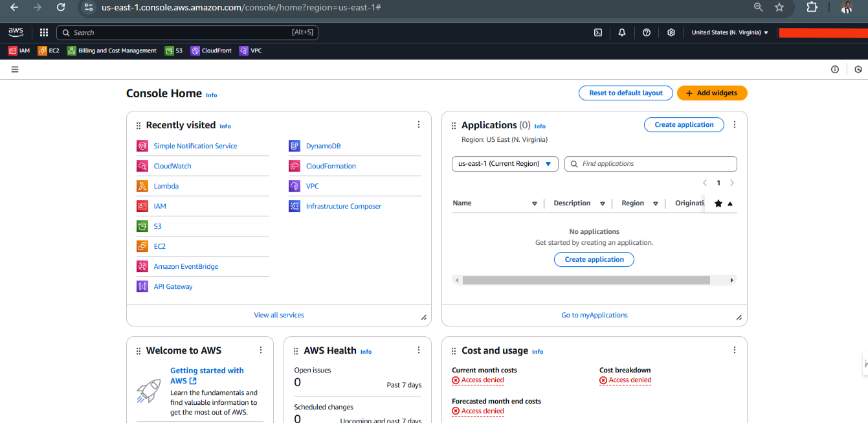This screenshot has height=423, width=868.
Task: Click the AWS logo
Action: coord(16,32)
